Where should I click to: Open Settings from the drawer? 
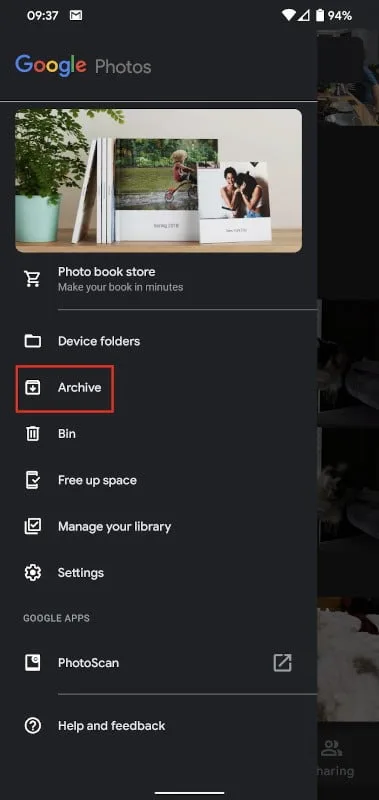point(159,572)
